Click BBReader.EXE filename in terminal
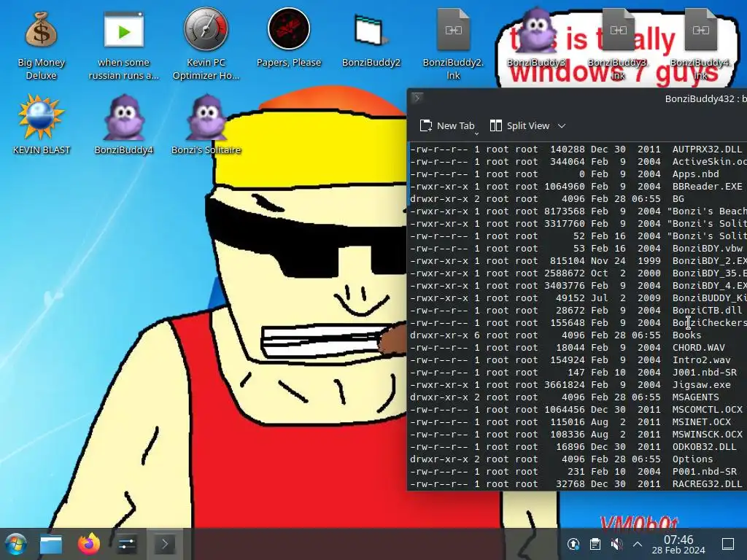The height and width of the screenshot is (560, 747). click(707, 186)
